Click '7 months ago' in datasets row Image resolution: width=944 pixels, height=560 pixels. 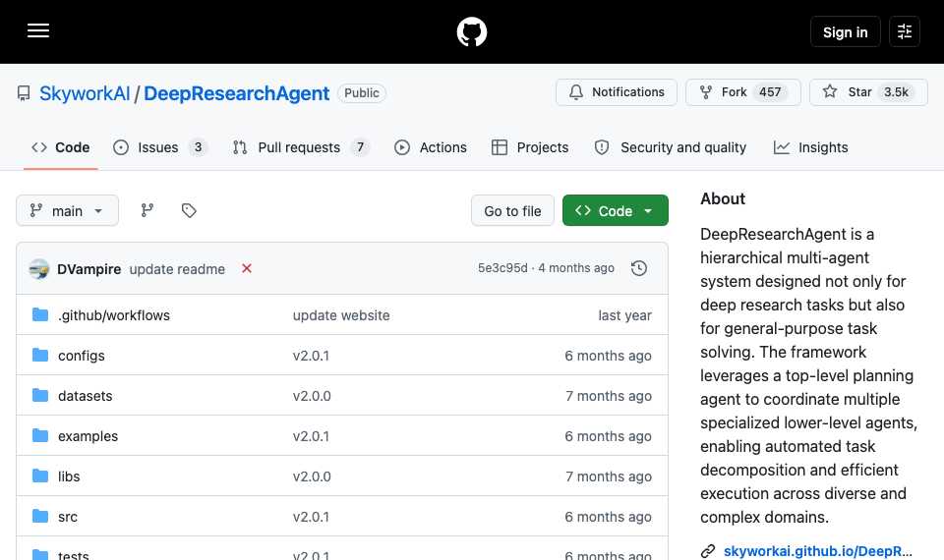(x=609, y=396)
